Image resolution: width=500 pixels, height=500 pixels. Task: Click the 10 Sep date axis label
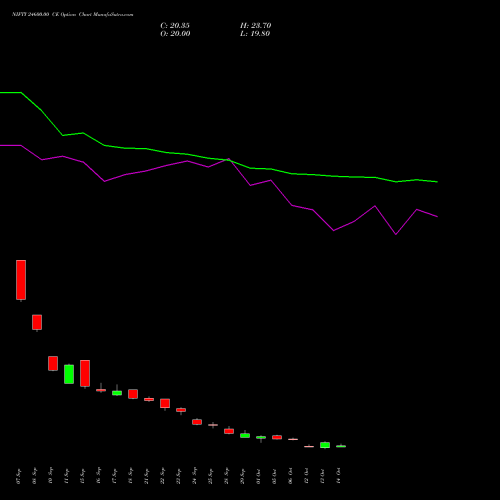pos(51,476)
